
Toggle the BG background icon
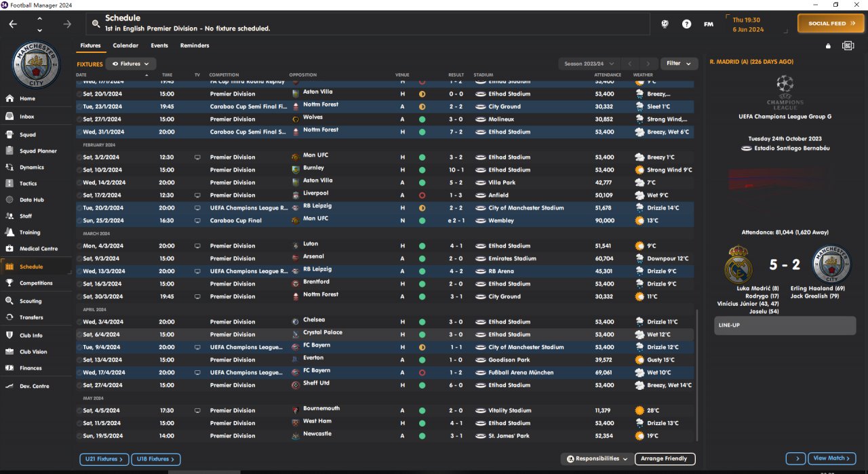point(848,45)
